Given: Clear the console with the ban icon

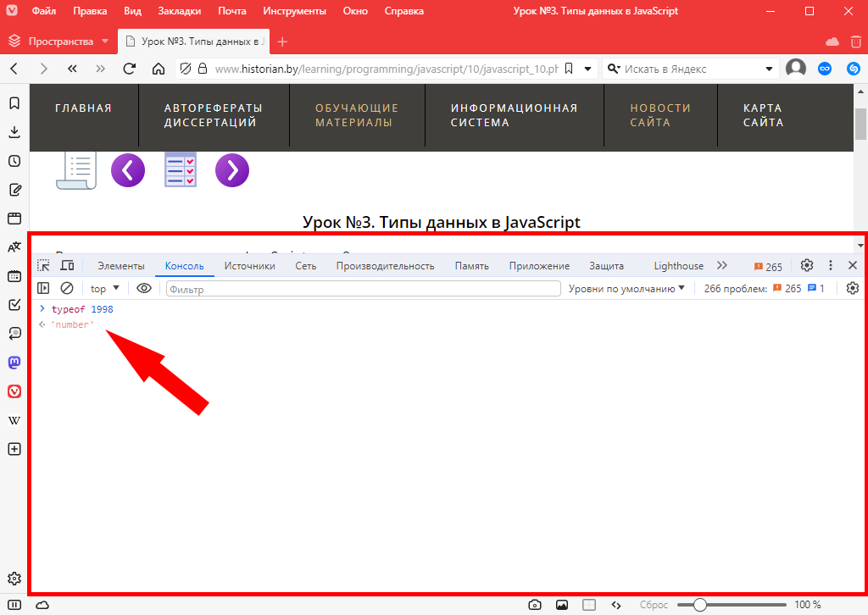Looking at the screenshot, I should (67, 289).
